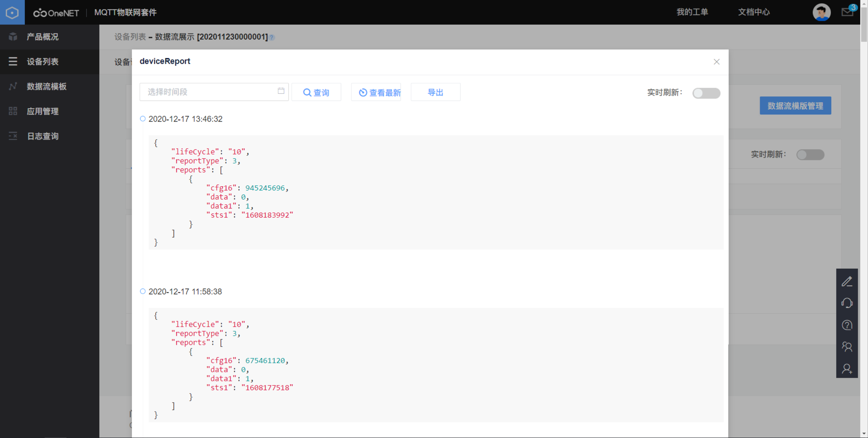Open calendar icon in time range field
Image resolution: width=868 pixels, height=438 pixels.
[x=281, y=91]
